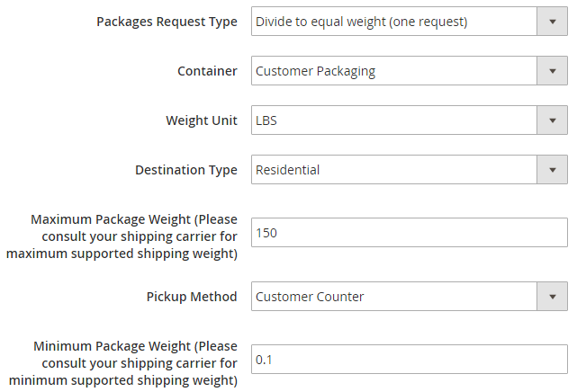Click the Pickup Method dropdown arrow

tap(551, 297)
